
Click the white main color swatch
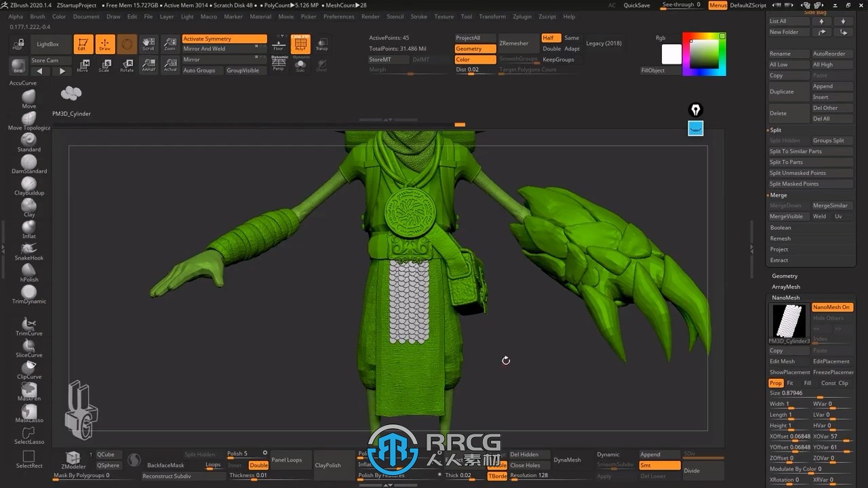pos(671,54)
